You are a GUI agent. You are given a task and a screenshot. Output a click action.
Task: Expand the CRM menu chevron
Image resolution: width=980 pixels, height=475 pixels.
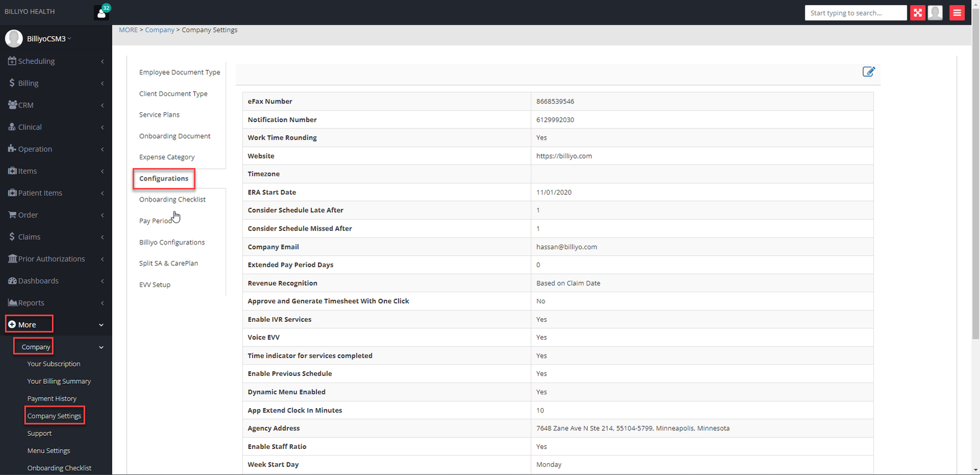click(x=102, y=105)
